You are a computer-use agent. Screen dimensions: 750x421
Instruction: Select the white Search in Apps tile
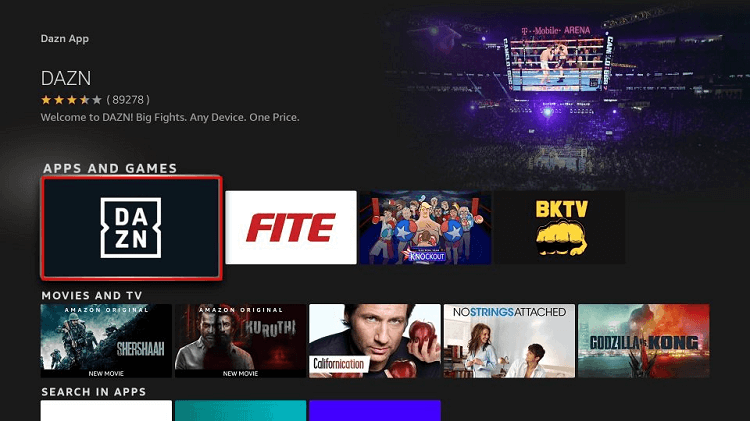pyautogui.click(x=106, y=411)
